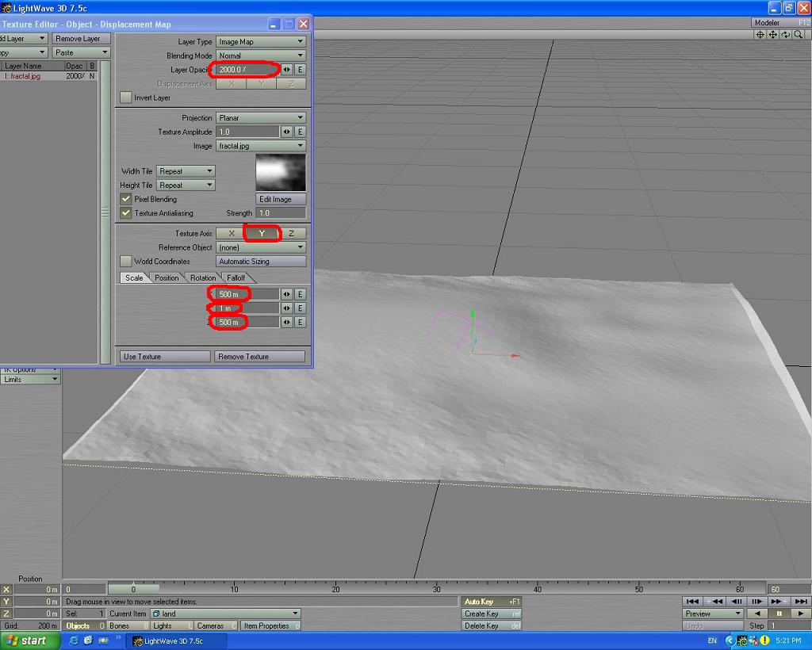The image size is (812, 650).
Task: Open the Preview dropdown
Action: point(713,614)
